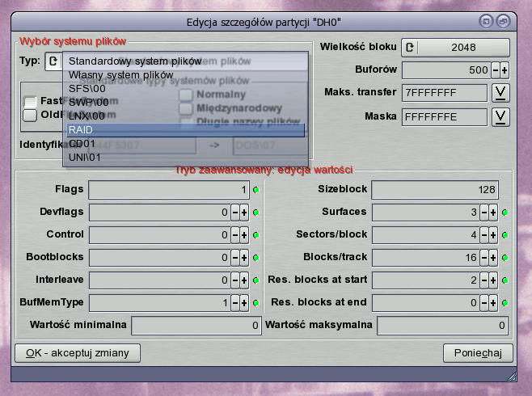Image resolution: width=532 pixels, height=396 pixels.
Task: Click the green indicator beside Flags
Action: tap(256, 190)
